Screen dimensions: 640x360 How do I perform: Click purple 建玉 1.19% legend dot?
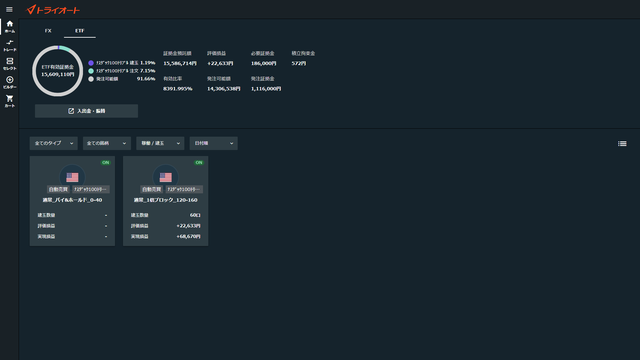point(91,63)
